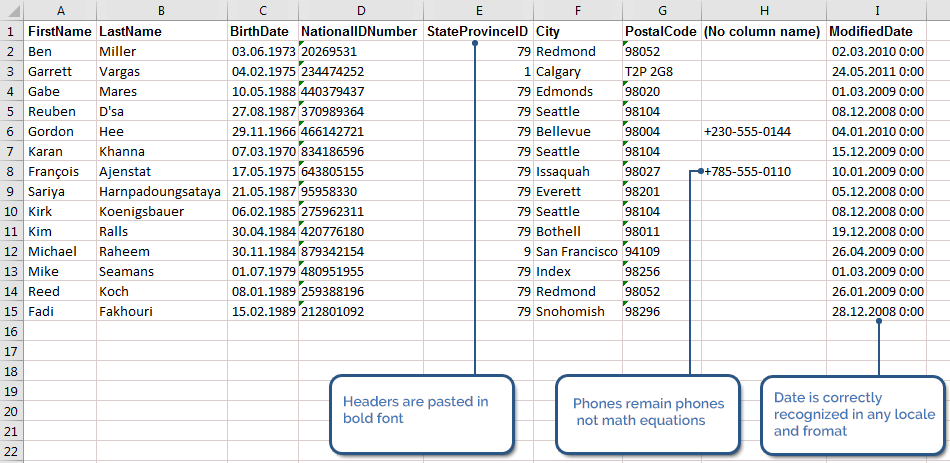Click the (No column name) header cell
Screen dimensions: 950x463
click(765, 32)
